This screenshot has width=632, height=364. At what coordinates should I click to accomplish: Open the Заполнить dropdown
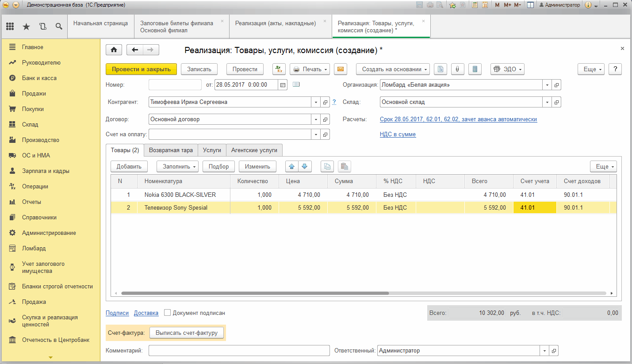(x=177, y=166)
